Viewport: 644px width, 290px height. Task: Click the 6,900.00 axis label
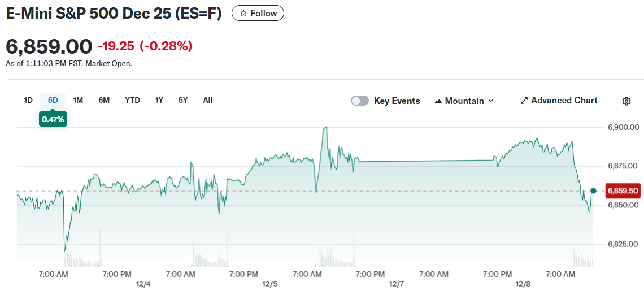[623, 127]
